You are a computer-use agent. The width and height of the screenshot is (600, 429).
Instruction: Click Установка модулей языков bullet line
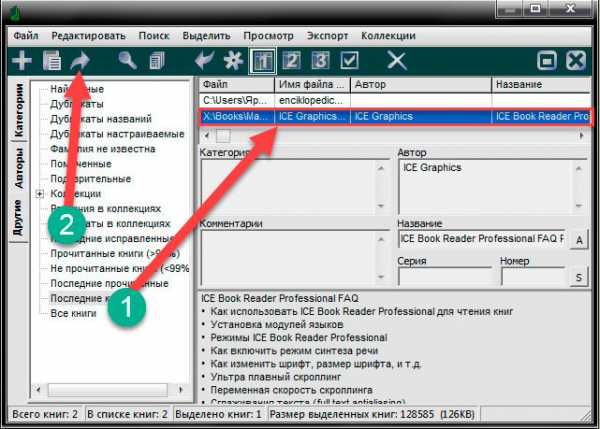point(277,325)
